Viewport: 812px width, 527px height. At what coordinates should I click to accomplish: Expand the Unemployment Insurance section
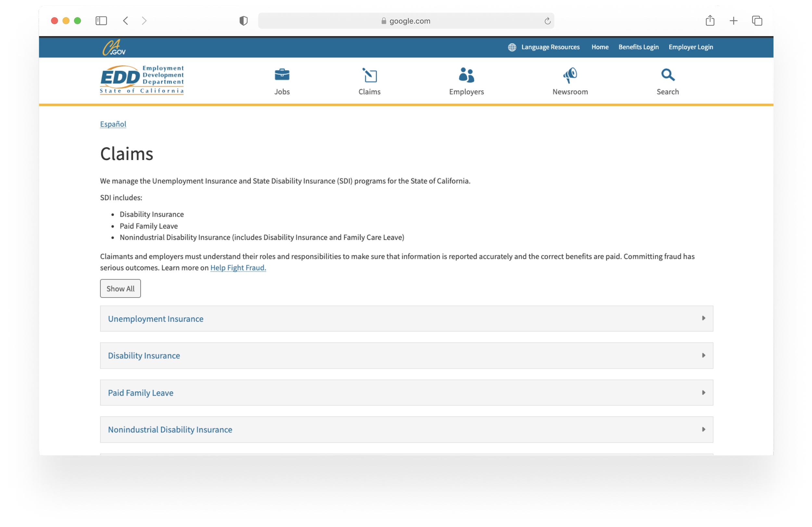(x=406, y=318)
